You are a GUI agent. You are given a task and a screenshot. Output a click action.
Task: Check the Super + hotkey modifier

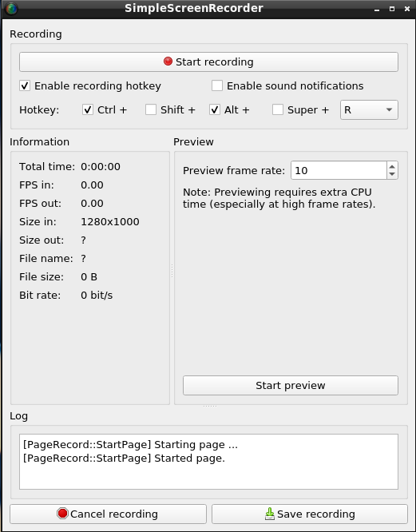tap(278, 109)
